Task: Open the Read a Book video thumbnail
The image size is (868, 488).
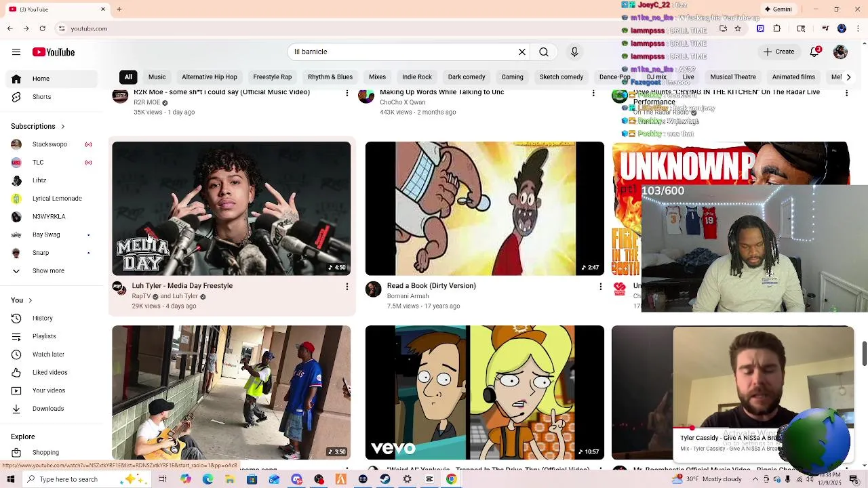Action: coord(484,208)
